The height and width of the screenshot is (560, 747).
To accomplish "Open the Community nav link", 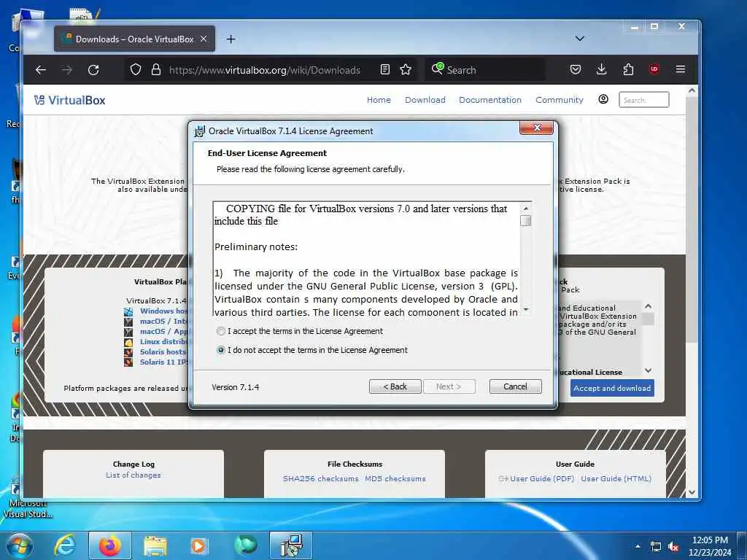I will tap(560, 100).
